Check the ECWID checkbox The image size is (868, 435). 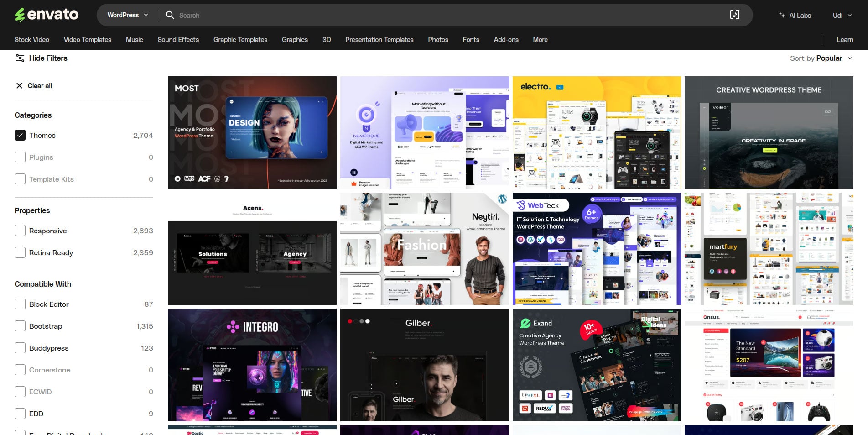(x=20, y=392)
